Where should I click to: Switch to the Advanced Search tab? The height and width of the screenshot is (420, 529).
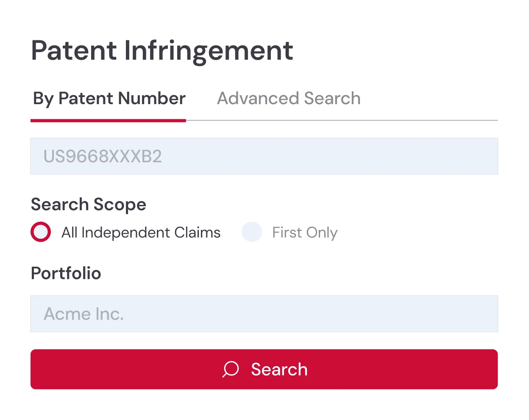289,98
